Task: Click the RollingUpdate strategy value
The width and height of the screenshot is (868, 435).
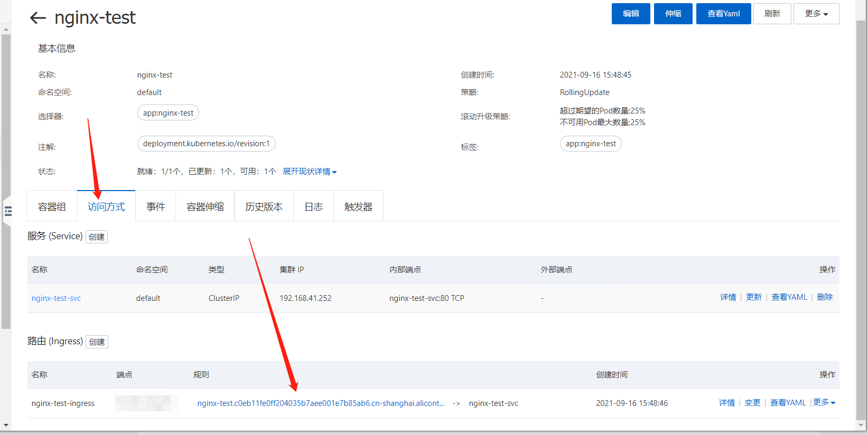Action: (585, 92)
